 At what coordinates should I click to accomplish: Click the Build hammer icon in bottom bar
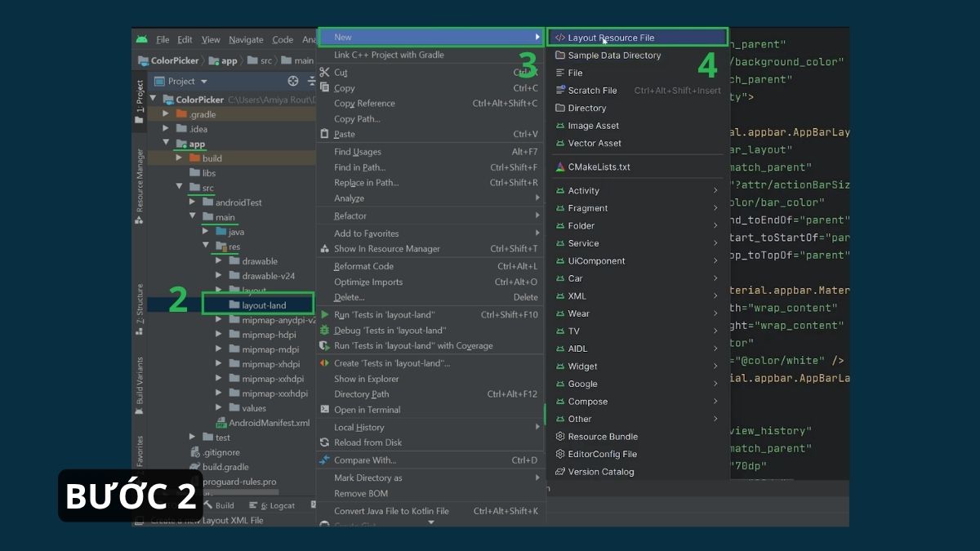[x=207, y=505]
